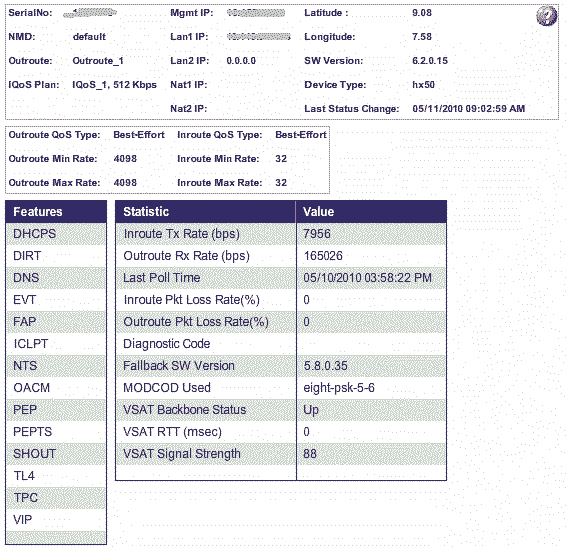566x547 pixels.
Task: Click the Statistic column header
Action: pyautogui.click(x=205, y=212)
